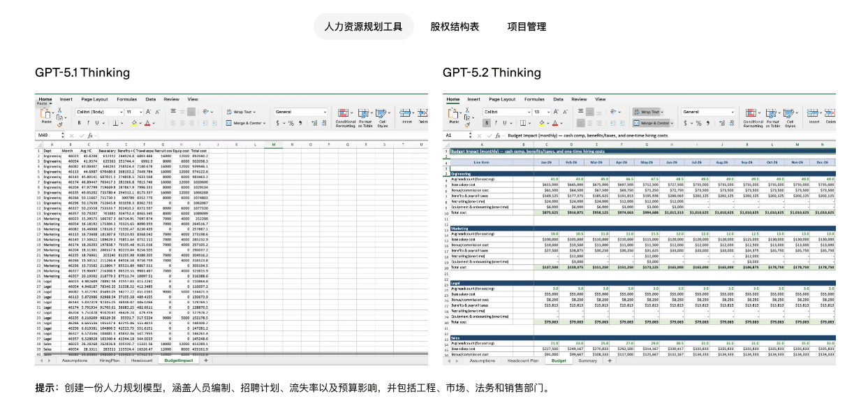This screenshot has height=408, width=868.
Task: Click percent style icon in GPT-5.2 spreadsheet
Action: [x=698, y=123]
